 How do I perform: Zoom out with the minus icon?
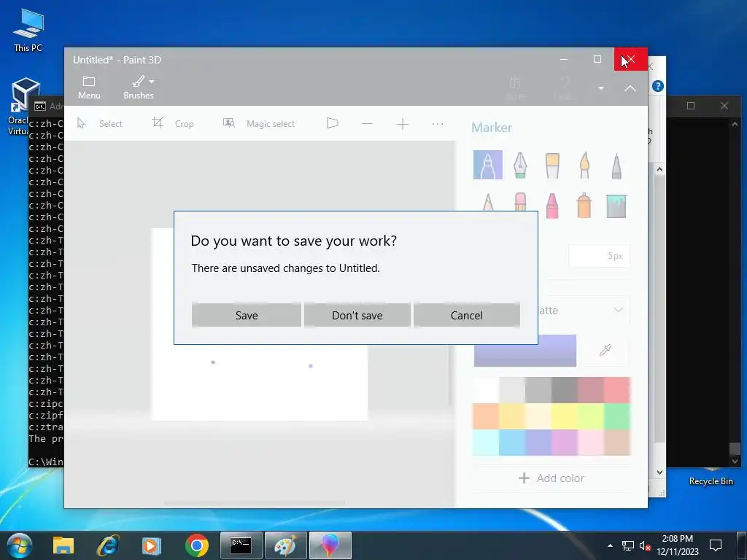point(367,124)
